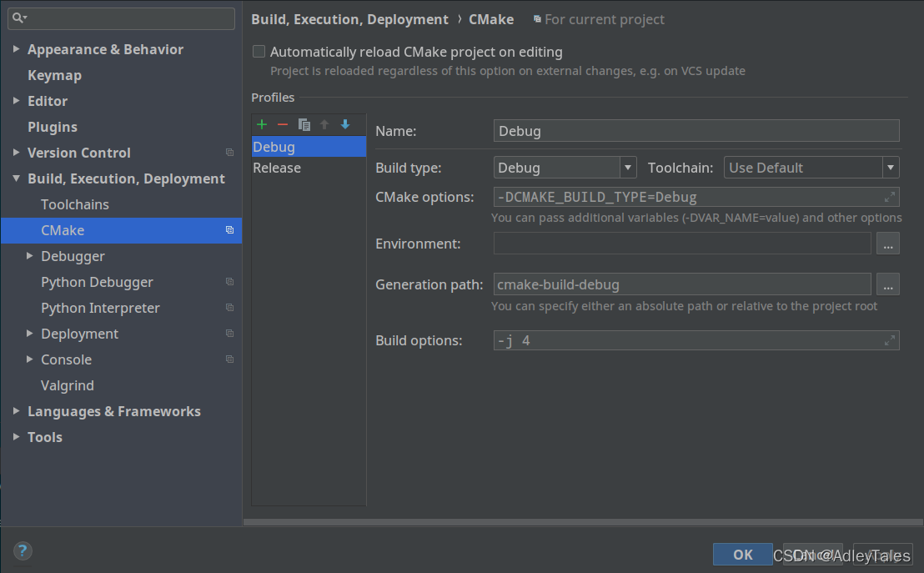The image size is (924, 573).
Task: Expand the Build options field
Action: click(890, 340)
